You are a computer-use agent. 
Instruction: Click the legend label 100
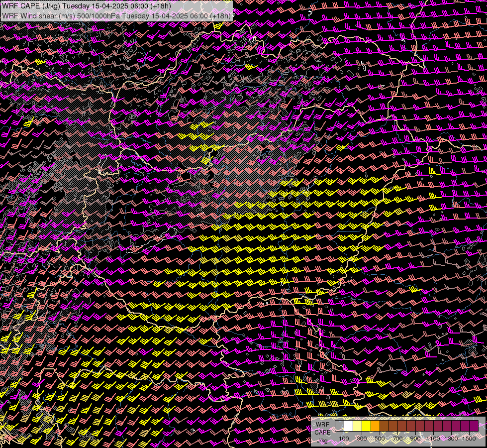344,439
